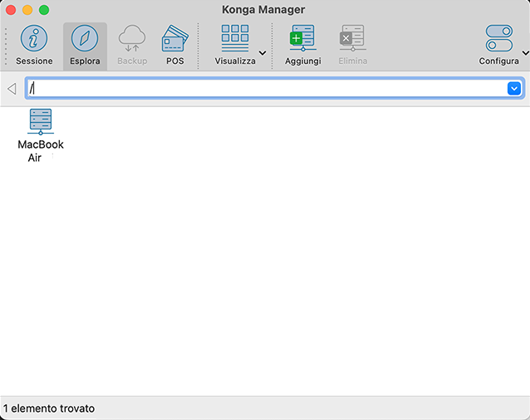Close the Konga Manager window
The width and height of the screenshot is (530, 420).
(x=11, y=10)
